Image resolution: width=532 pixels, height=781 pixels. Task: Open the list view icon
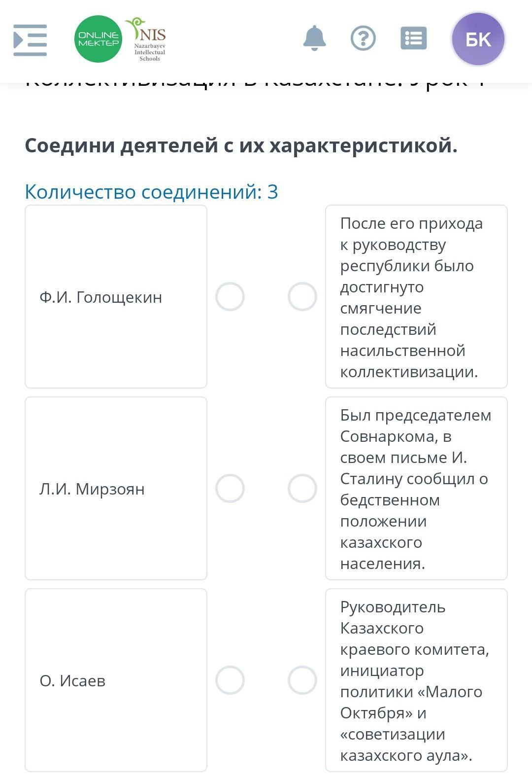point(413,38)
